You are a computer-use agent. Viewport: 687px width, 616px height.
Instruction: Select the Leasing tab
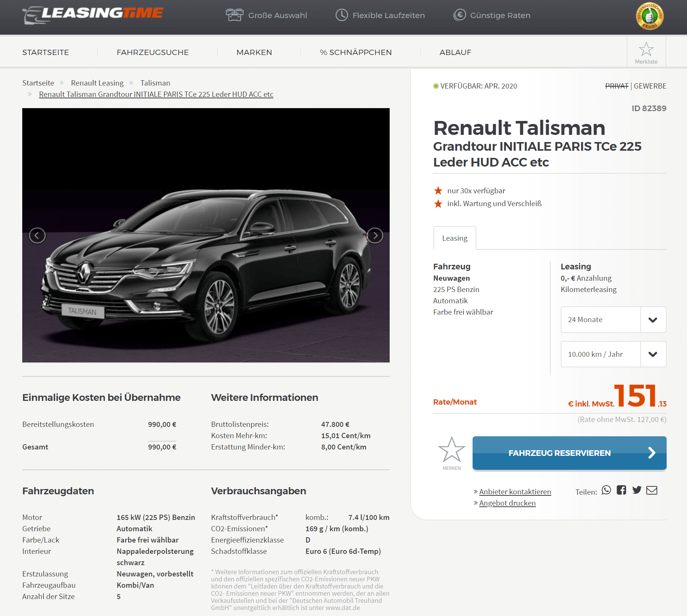point(455,238)
